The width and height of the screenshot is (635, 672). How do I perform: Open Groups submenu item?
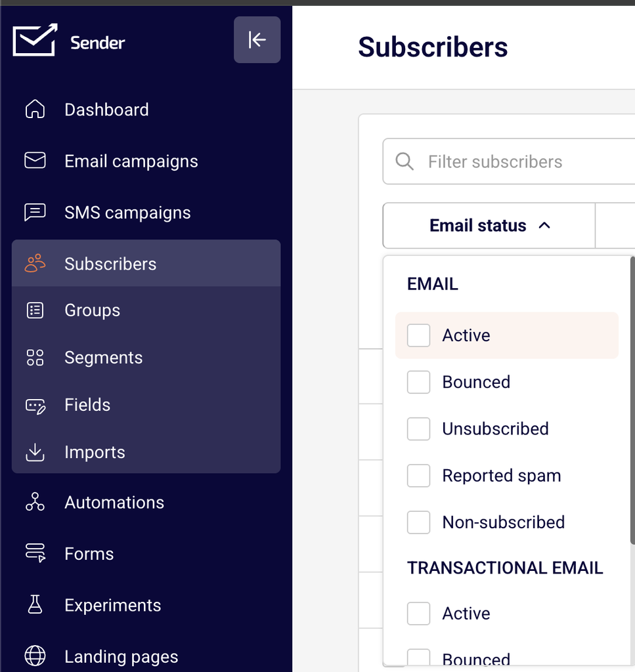[146, 310]
